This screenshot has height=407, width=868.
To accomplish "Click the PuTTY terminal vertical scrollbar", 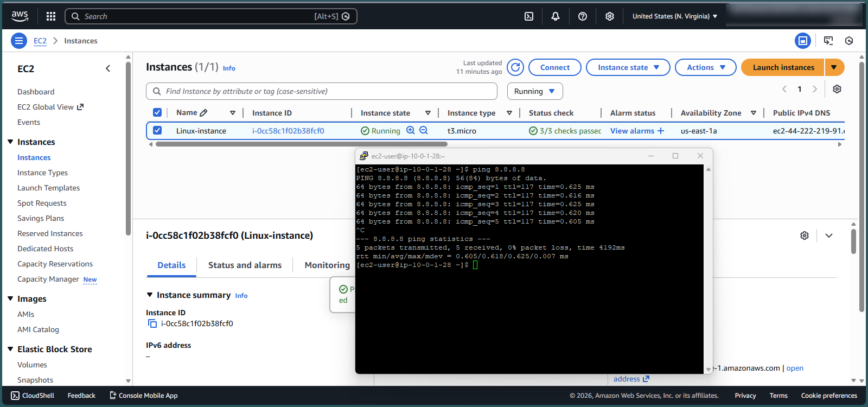I will pos(709,269).
